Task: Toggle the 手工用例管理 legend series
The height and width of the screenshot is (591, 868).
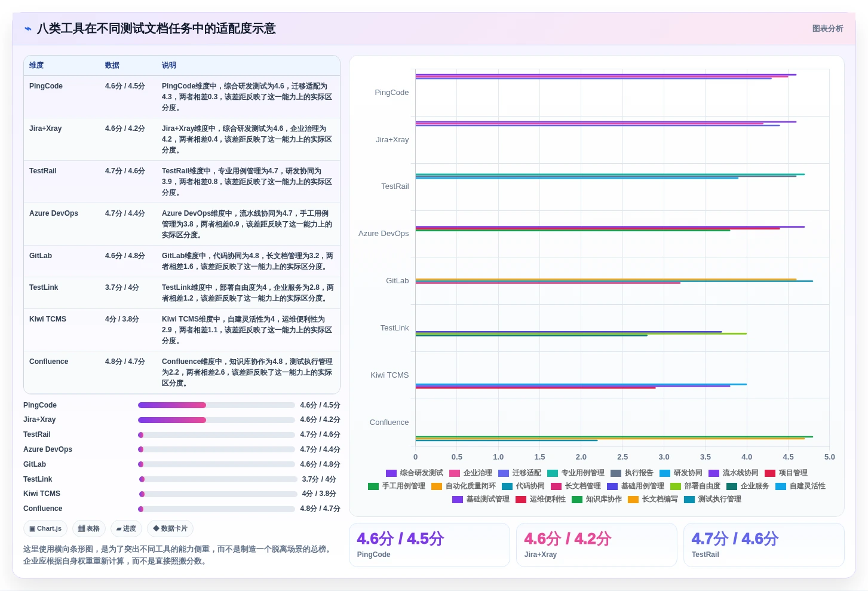Action: click(x=397, y=486)
